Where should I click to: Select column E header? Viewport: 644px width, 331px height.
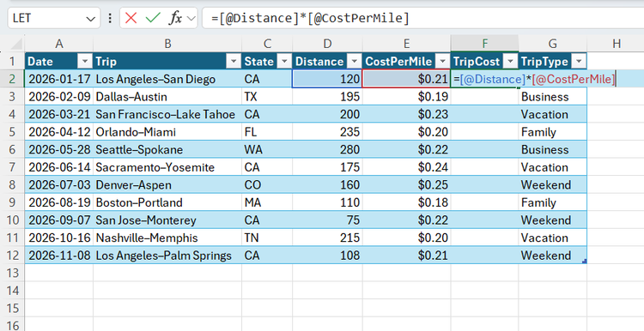coord(406,44)
